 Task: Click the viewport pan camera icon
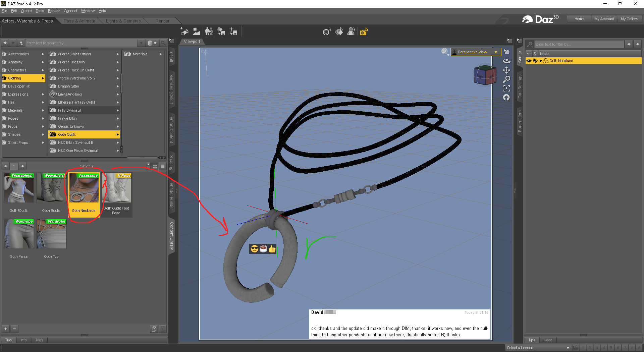point(506,70)
